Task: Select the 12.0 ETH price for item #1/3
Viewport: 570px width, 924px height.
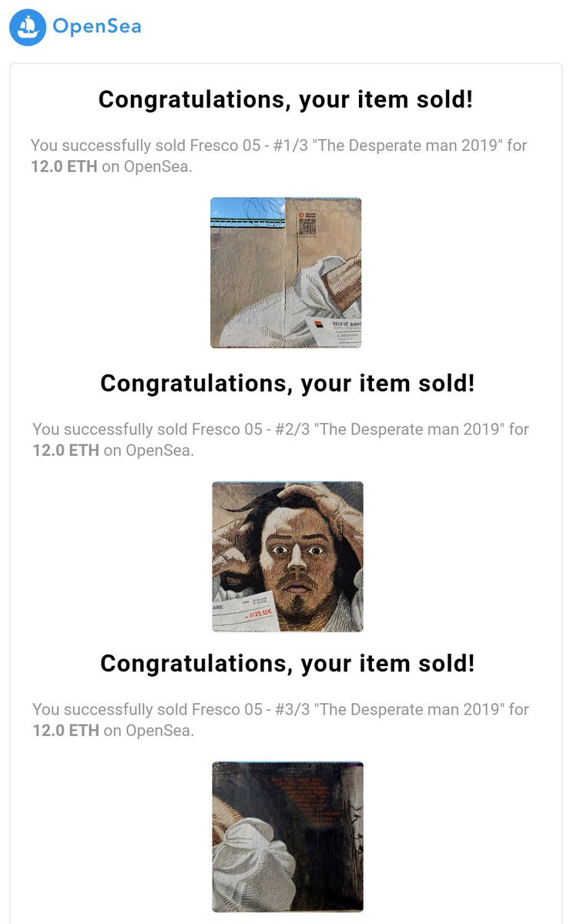Action: (x=64, y=167)
